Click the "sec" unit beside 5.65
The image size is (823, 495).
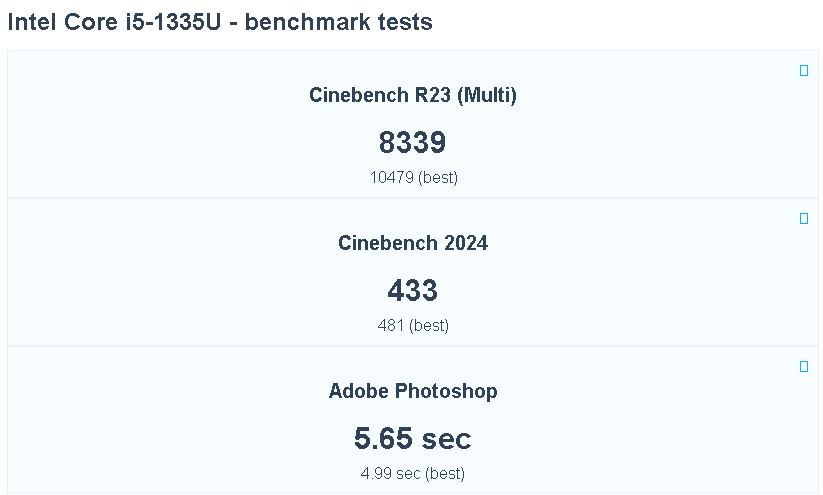445,439
